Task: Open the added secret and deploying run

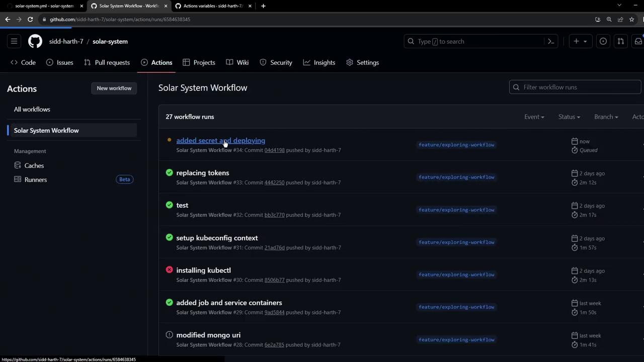Action: pos(220,140)
